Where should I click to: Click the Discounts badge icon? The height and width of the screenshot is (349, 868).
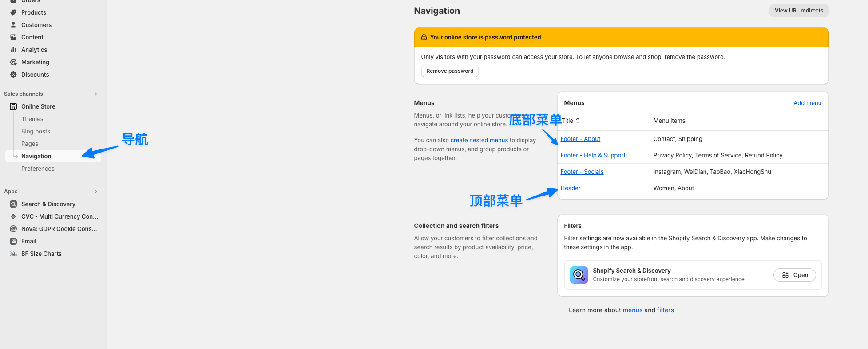tap(13, 75)
